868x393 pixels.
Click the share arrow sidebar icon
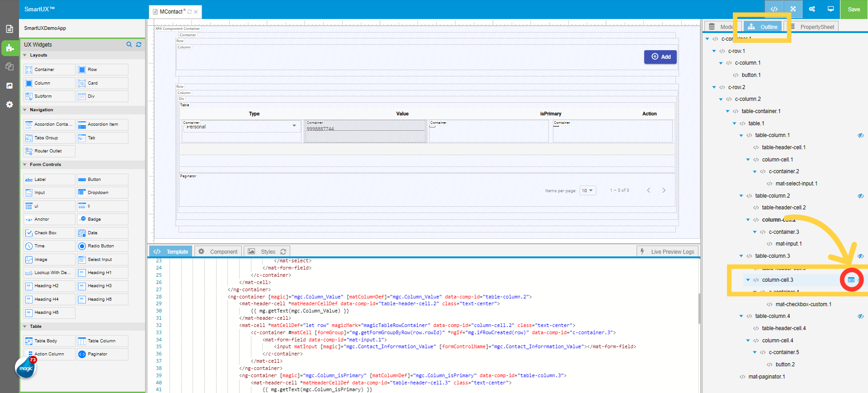[9, 85]
